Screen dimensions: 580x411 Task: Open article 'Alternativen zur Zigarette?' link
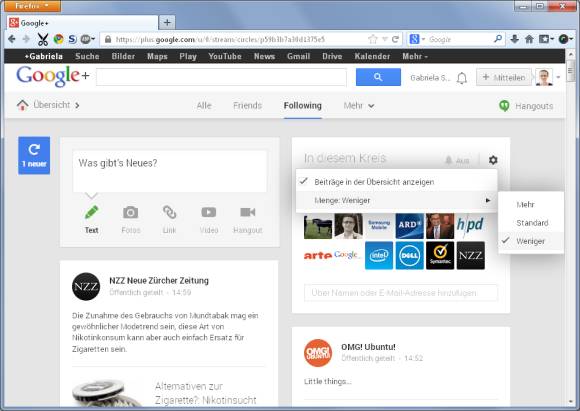click(205, 393)
